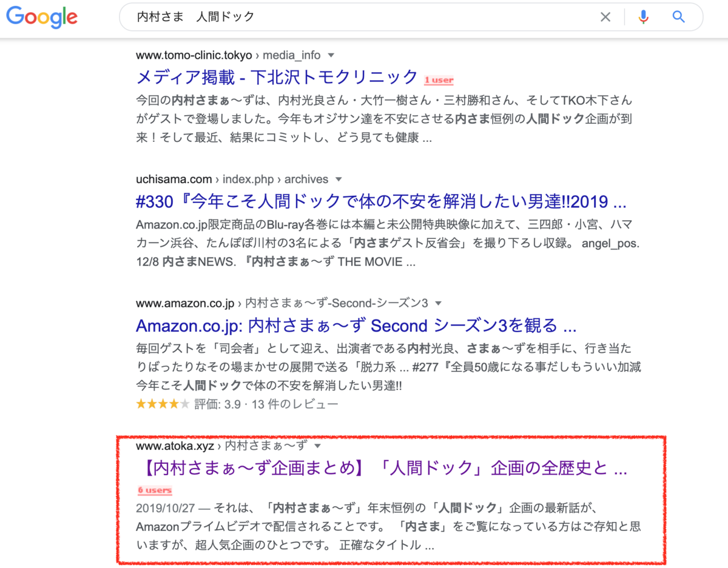Click www.atoka.xyz breadcrumb URL text
The width and height of the screenshot is (728, 568).
[175, 446]
